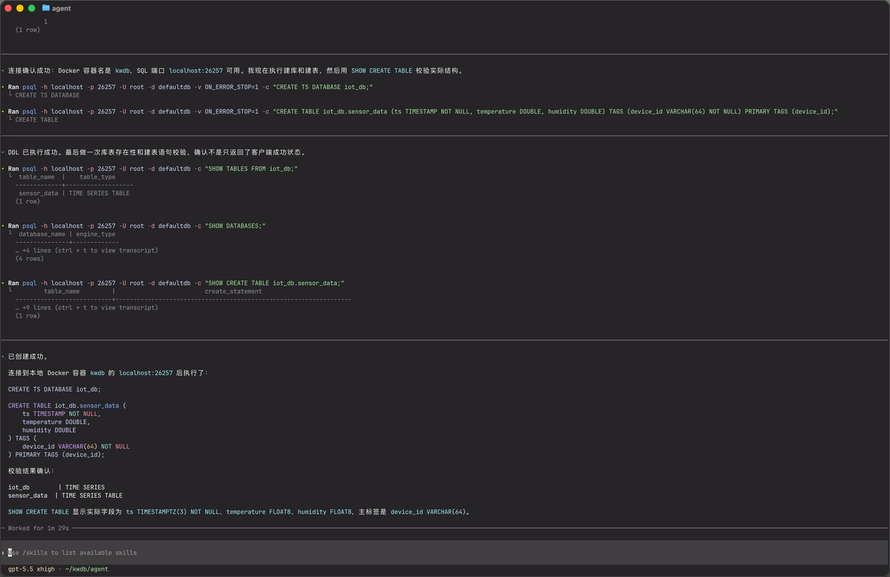Viewport: 890px width, 577px height.
Task: Click the "iot_db | TIME SERIES" result line
Action: 56,487
